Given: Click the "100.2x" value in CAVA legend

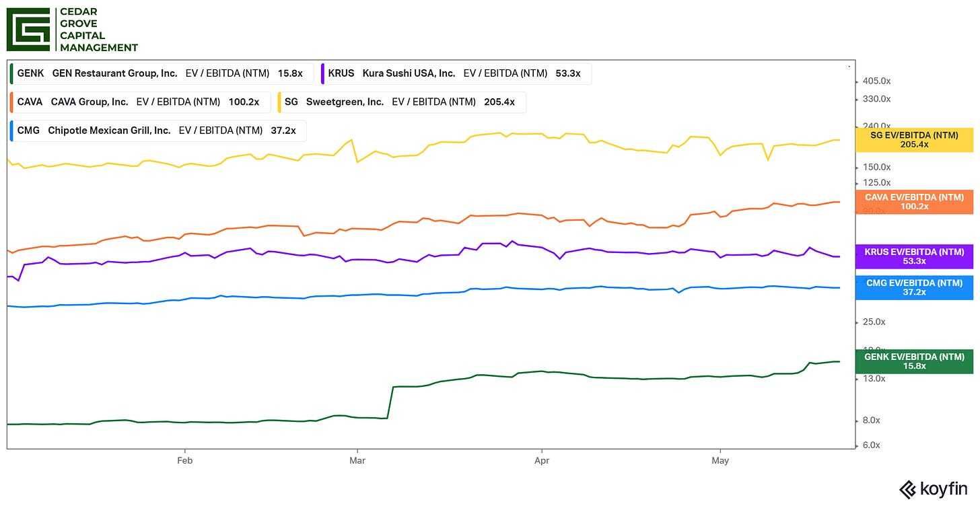Looking at the screenshot, I should click(244, 102).
